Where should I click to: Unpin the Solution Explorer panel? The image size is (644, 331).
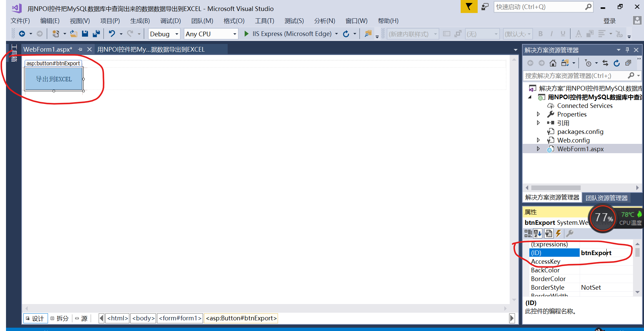(x=627, y=50)
